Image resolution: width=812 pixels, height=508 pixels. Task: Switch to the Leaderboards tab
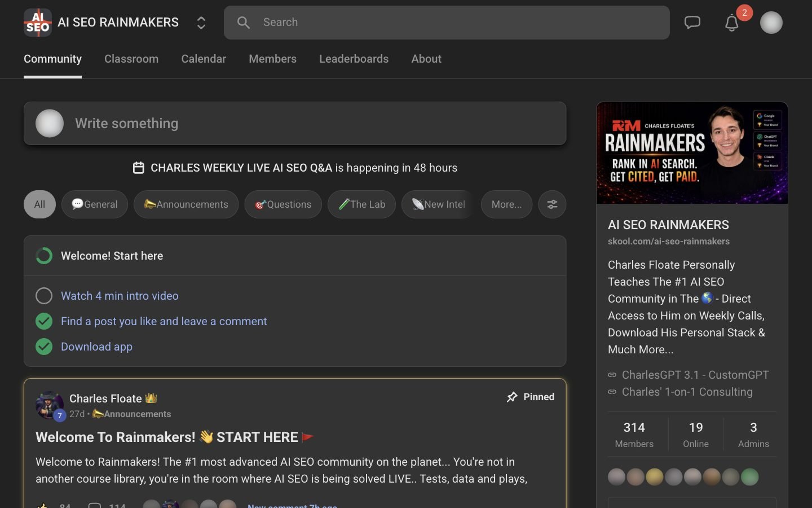(x=354, y=59)
